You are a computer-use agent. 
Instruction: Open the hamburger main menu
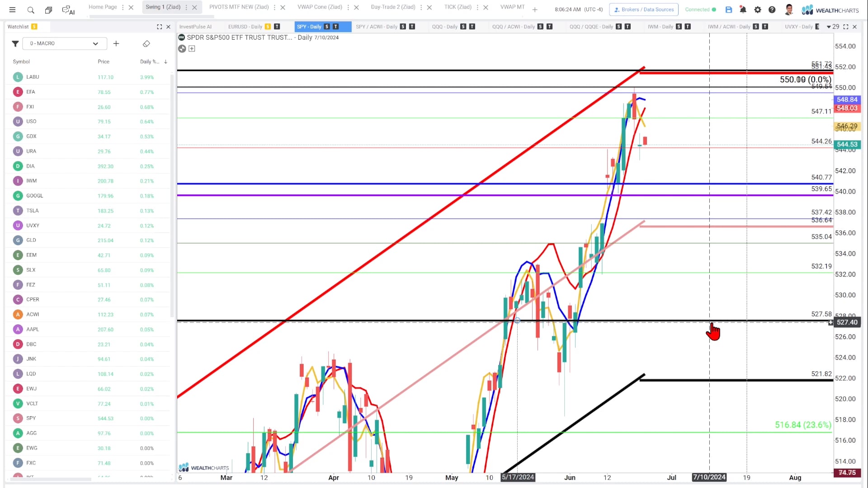tap(12, 9)
